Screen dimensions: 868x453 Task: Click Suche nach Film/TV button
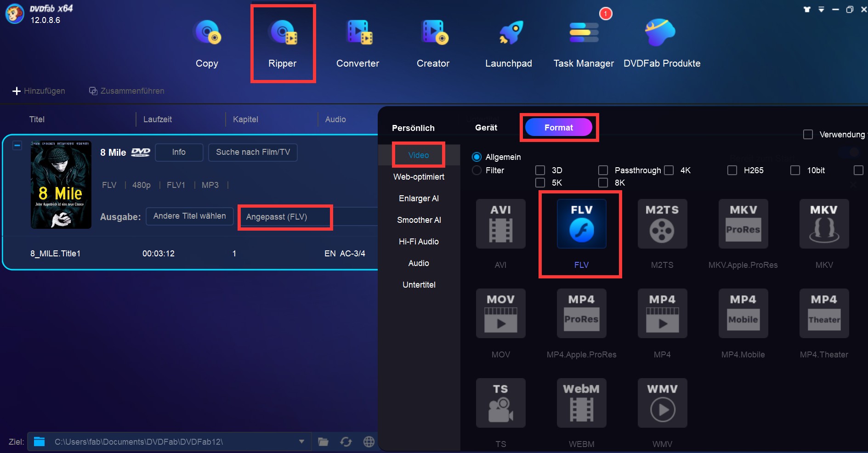coord(253,153)
